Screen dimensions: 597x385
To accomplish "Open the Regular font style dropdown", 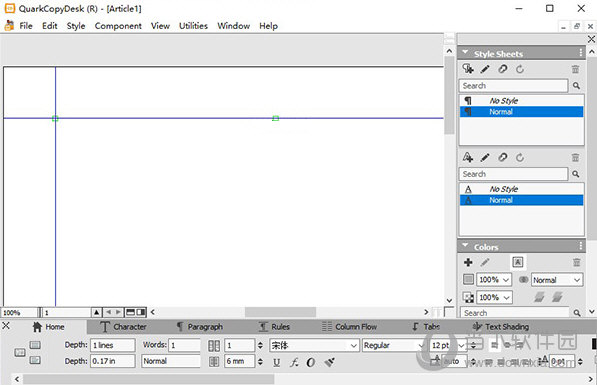I will (393, 345).
